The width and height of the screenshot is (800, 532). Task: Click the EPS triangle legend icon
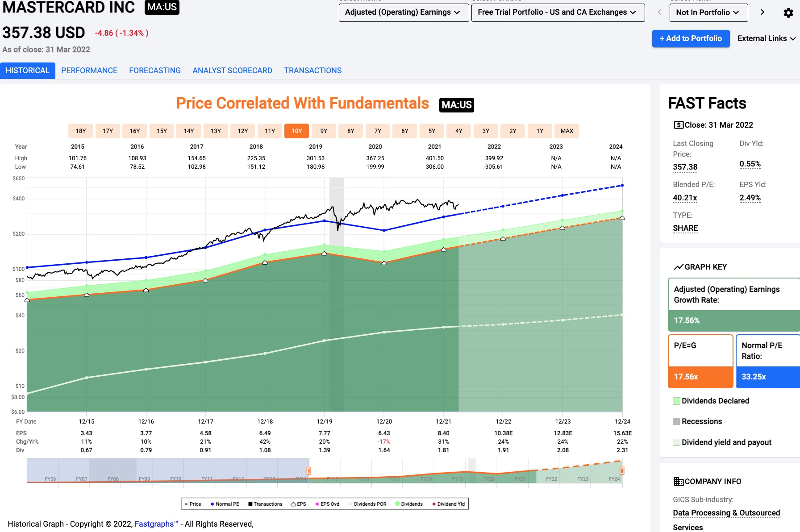click(x=293, y=504)
